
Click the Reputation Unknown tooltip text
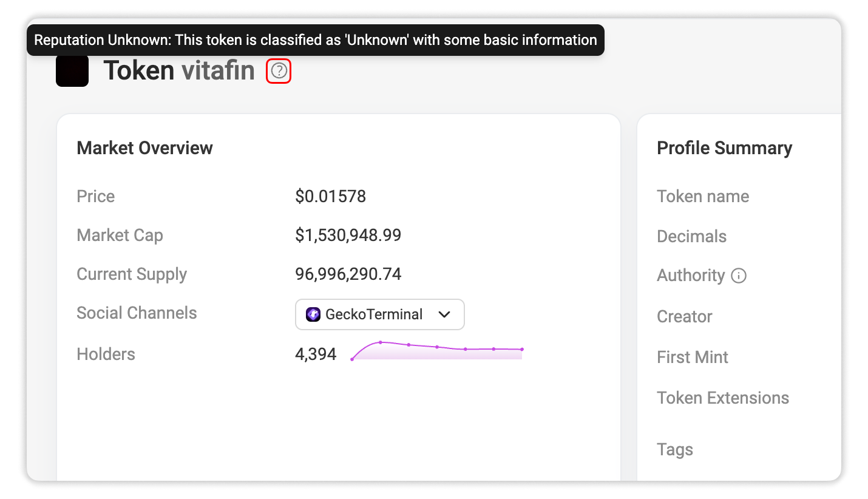click(x=315, y=40)
